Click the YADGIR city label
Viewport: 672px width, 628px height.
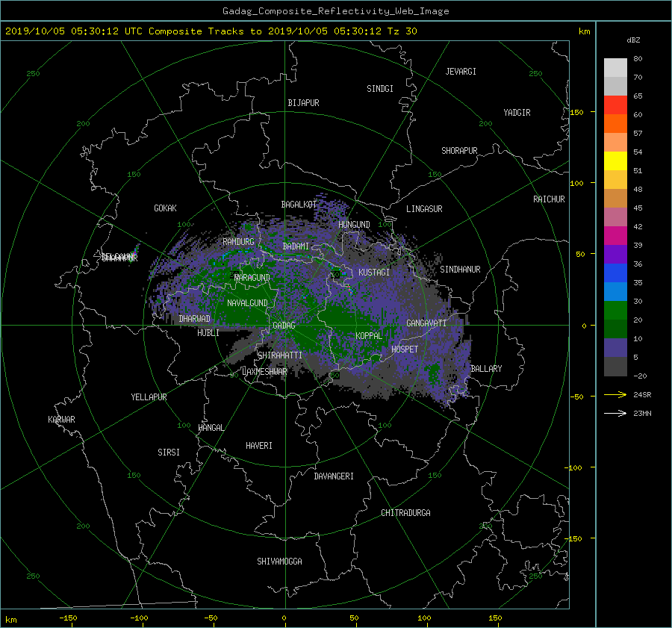[517, 113]
